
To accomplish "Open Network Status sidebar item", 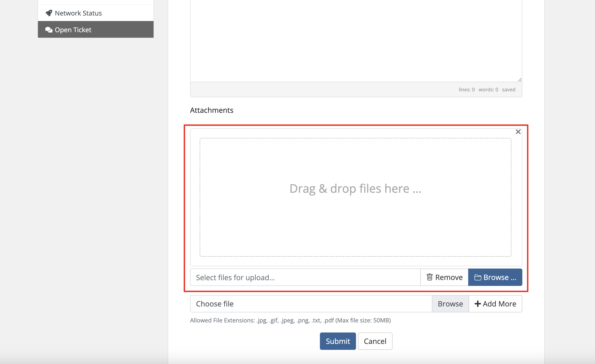I will (78, 13).
